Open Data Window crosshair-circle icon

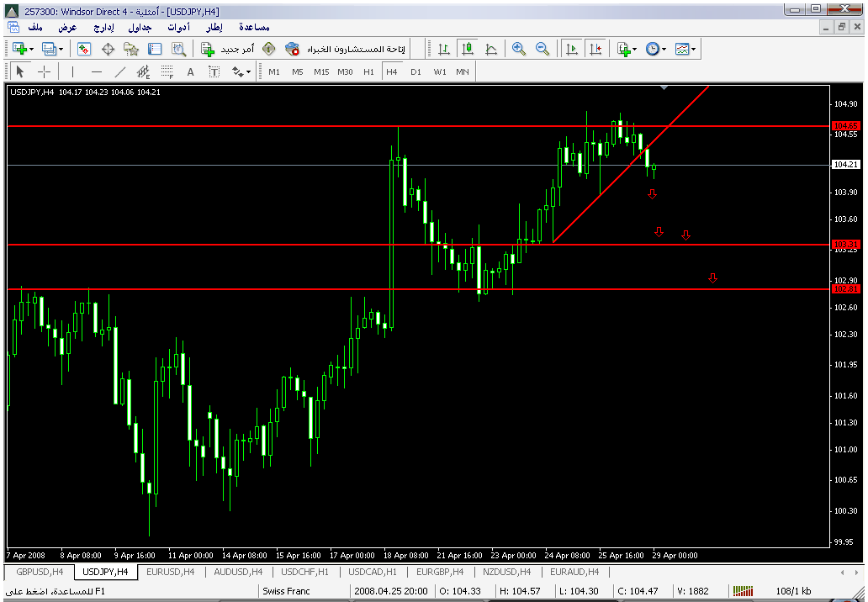tap(108, 50)
